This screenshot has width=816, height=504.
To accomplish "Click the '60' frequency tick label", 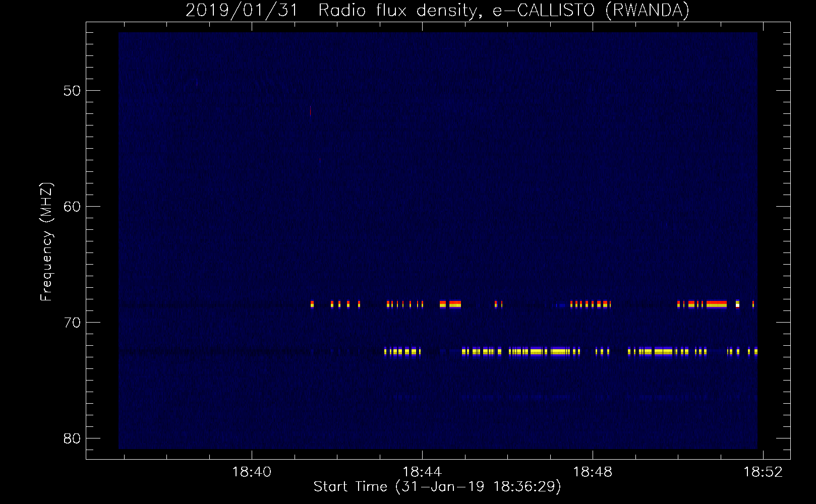I will coord(72,207).
